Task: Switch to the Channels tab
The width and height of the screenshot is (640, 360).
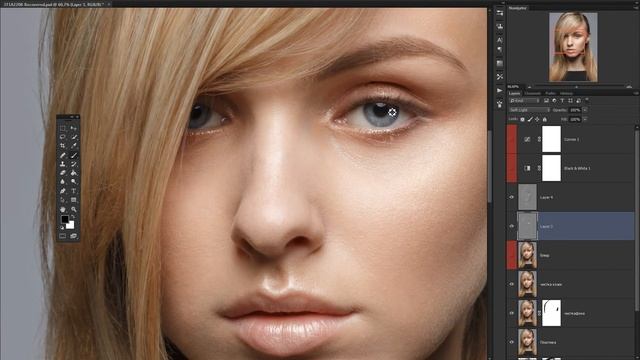Action: click(x=532, y=93)
